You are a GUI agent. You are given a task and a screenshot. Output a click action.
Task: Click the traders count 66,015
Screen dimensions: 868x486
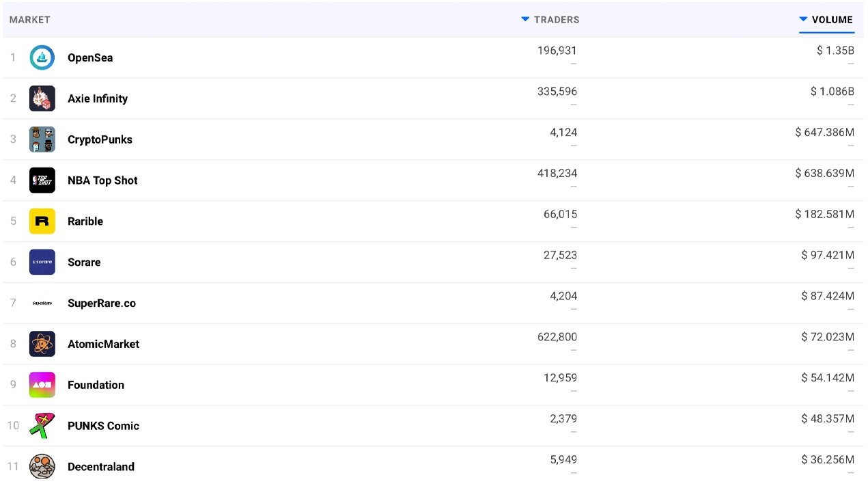tap(560, 215)
